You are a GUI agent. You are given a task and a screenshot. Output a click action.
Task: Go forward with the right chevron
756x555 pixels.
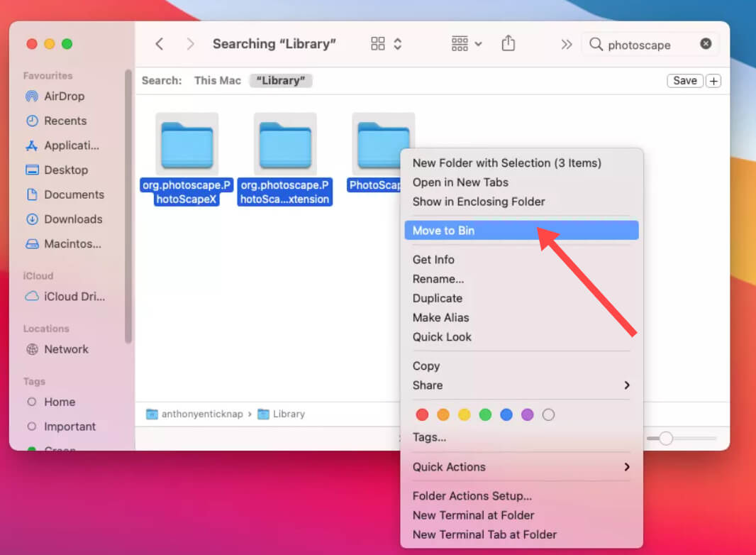tap(191, 44)
